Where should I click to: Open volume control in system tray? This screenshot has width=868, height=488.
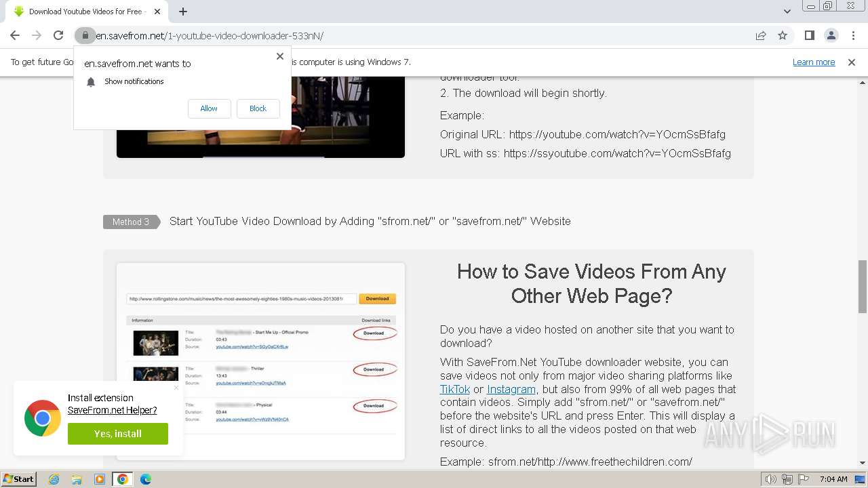coord(770,479)
